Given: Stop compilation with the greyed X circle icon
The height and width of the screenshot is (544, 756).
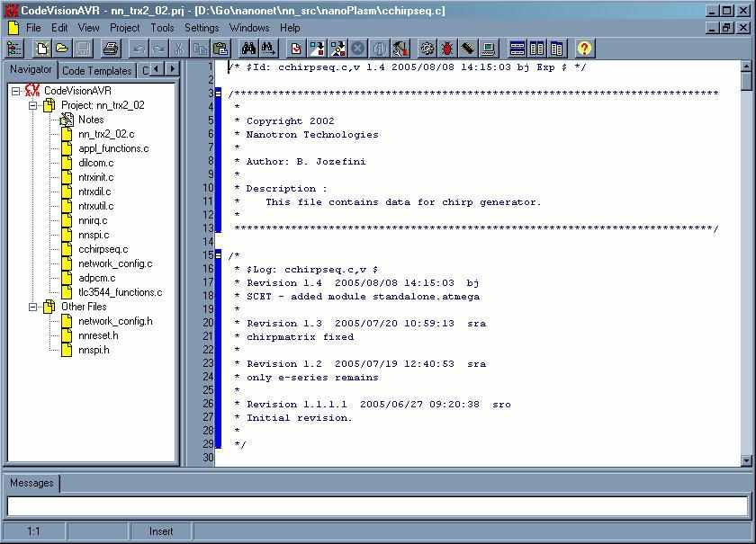Looking at the screenshot, I should point(358,49).
